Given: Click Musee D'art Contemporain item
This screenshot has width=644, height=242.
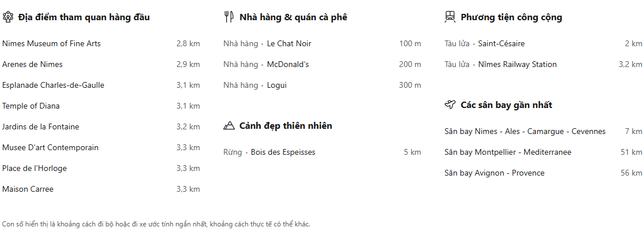Looking at the screenshot, I should click(x=50, y=148).
